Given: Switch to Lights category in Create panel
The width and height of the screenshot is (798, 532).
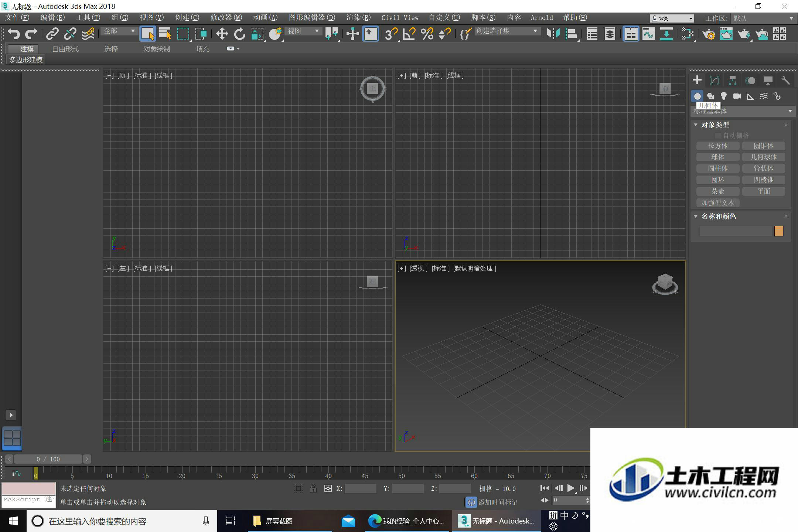Looking at the screenshot, I should (723, 96).
